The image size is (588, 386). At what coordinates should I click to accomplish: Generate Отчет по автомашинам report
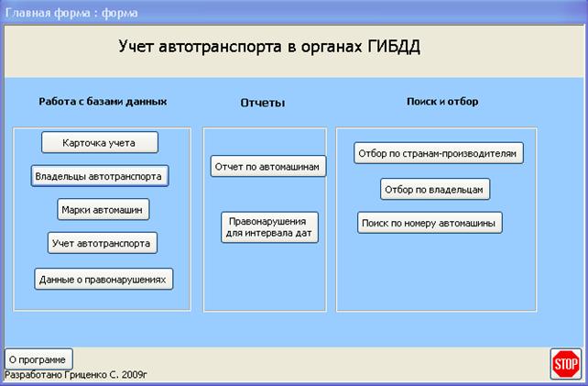pyautogui.click(x=268, y=166)
